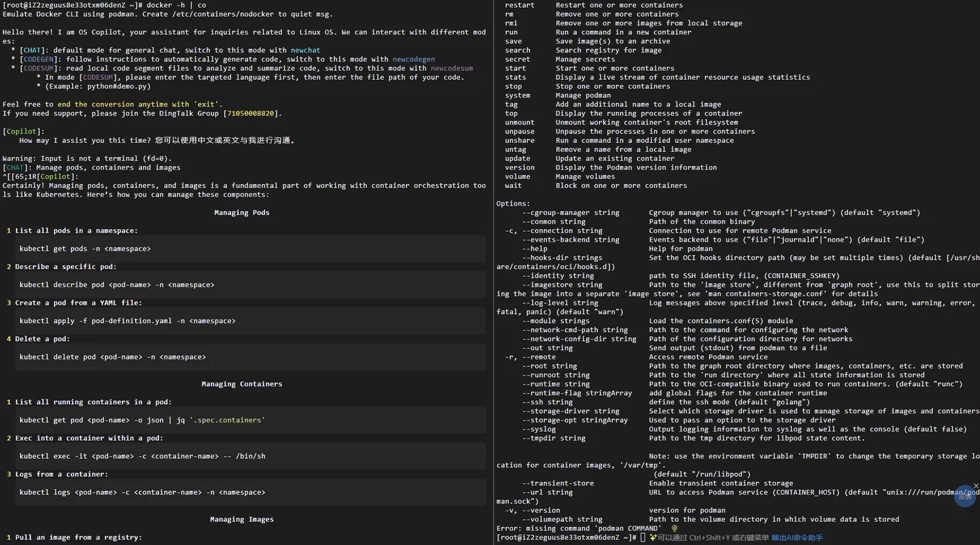Open the floating 反馈 feedback button
Viewport: 980px width, 545px height.
(x=965, y=497)
